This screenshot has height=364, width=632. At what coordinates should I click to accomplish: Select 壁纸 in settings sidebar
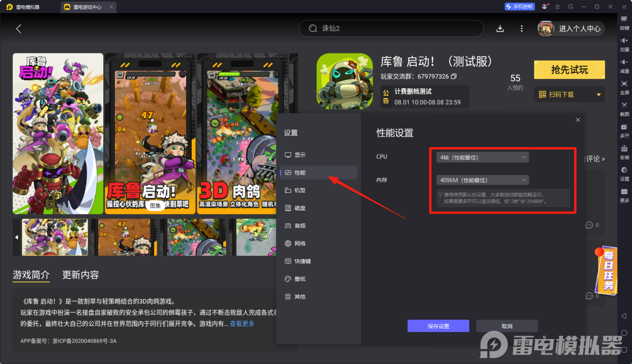[318, 279]
